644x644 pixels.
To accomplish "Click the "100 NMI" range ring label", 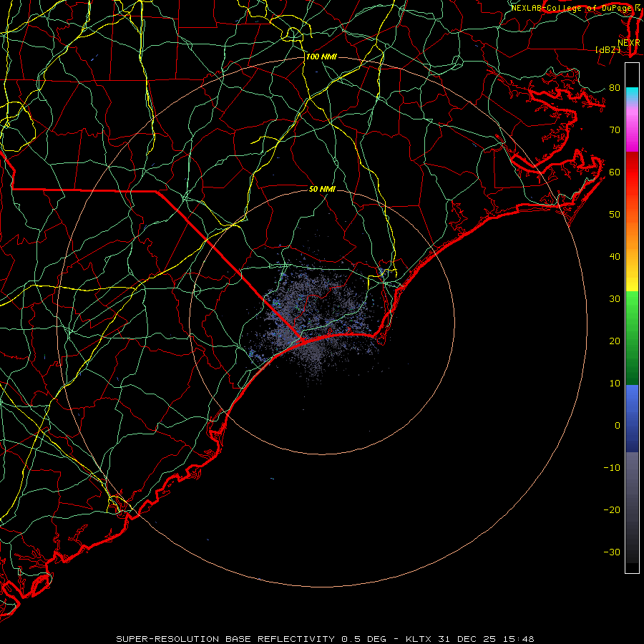I will pos(321,57).
